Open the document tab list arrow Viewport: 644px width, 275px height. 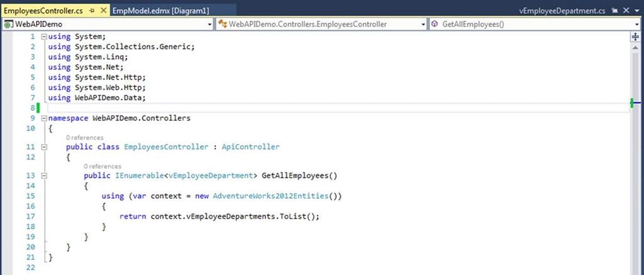pyautogui.click(x=637, y=11)
